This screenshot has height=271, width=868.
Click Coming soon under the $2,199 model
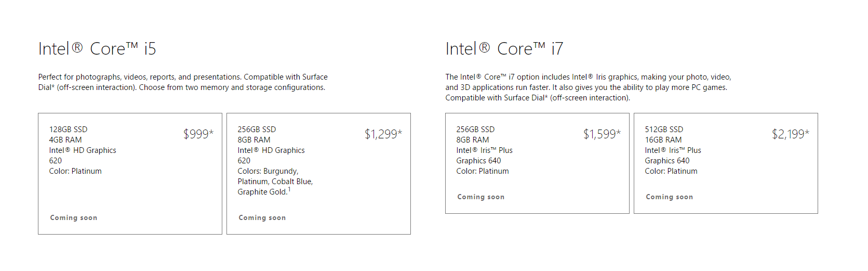(670, 197)
